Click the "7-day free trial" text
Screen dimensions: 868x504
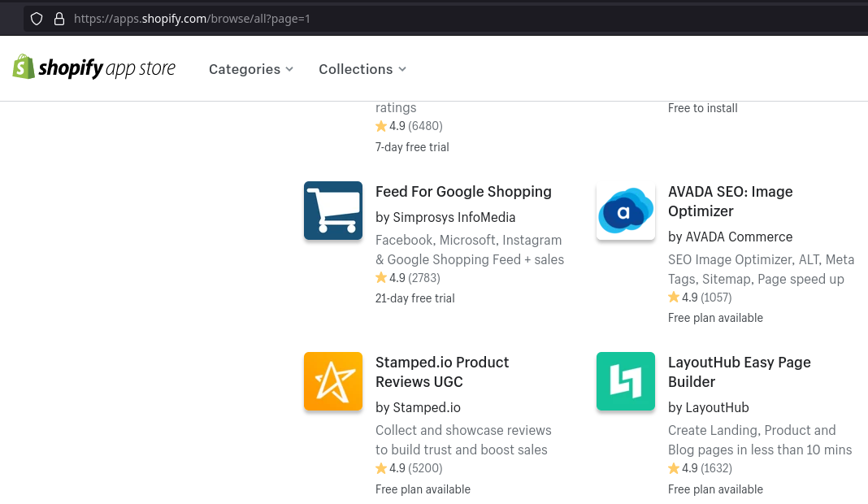pyautogui.click(x=412, y=147)
